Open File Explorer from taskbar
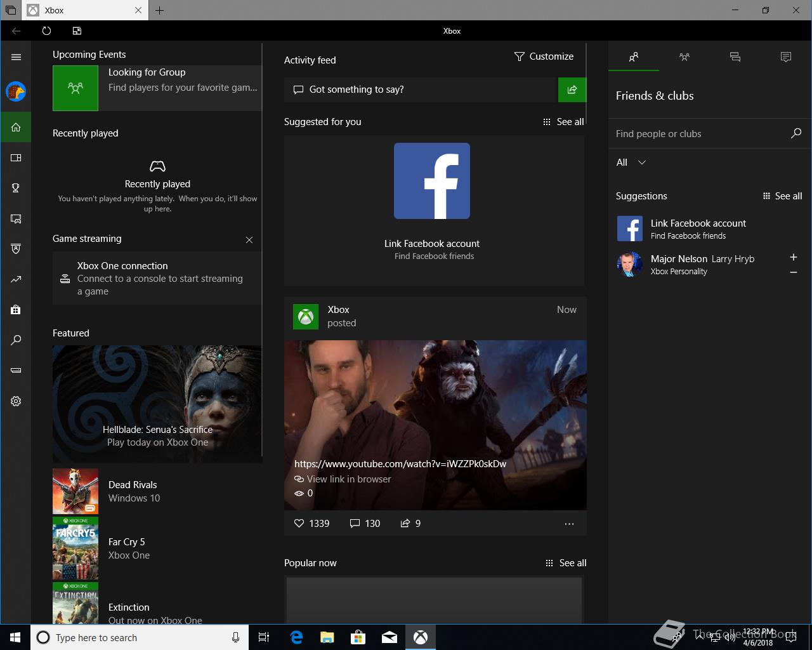The width and height of the screenshot is (812, 650). coord(327,637)
